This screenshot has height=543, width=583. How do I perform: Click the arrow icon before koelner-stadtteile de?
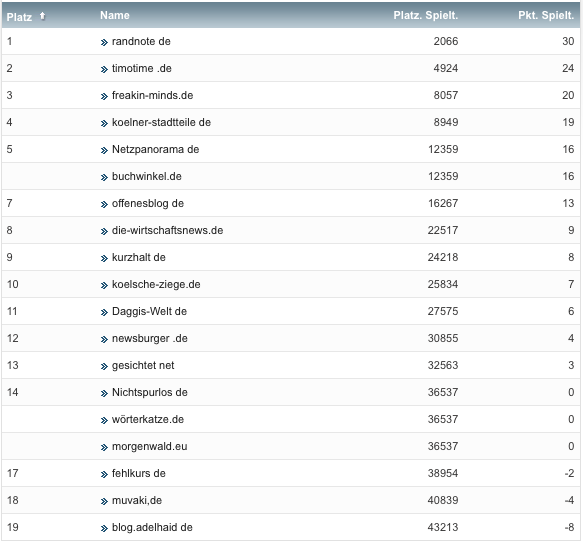click(104, 123)
